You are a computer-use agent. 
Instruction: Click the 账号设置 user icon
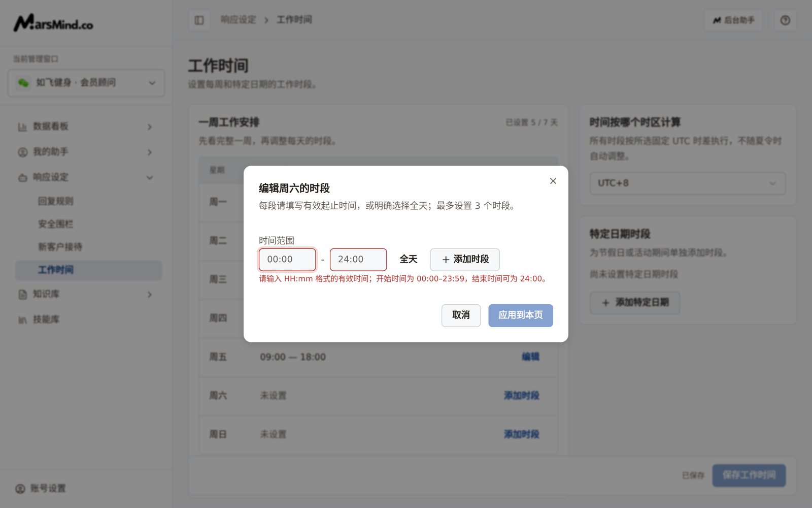pyautogui.click(x=20, y=489)
